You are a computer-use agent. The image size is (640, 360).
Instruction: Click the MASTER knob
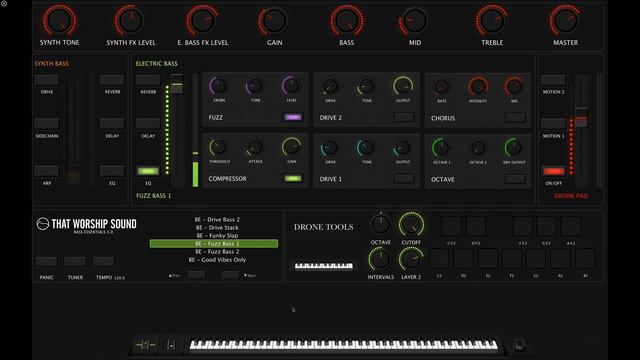pos(565,20)
